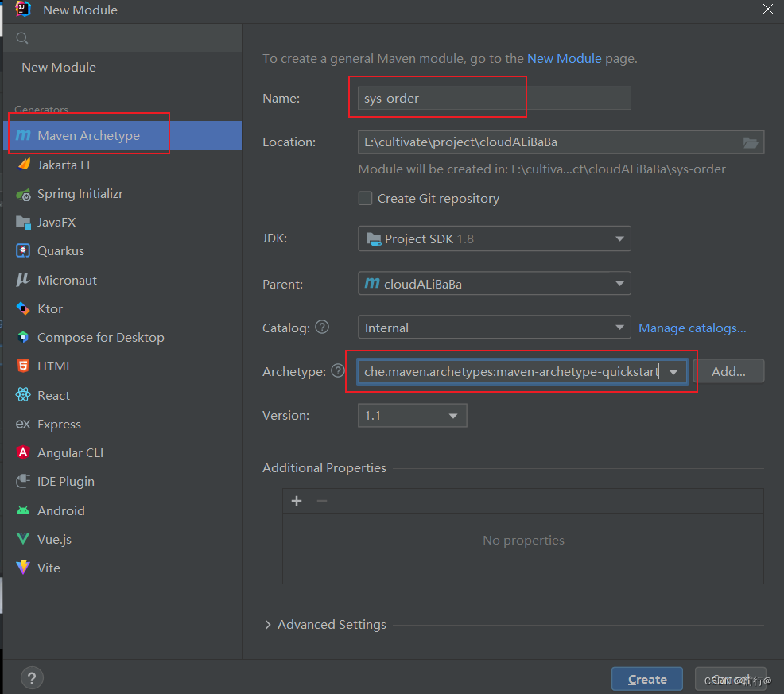Click the Ktor logo icon
This screenshot has height=694, width=784.
click(x=23, y=308)
